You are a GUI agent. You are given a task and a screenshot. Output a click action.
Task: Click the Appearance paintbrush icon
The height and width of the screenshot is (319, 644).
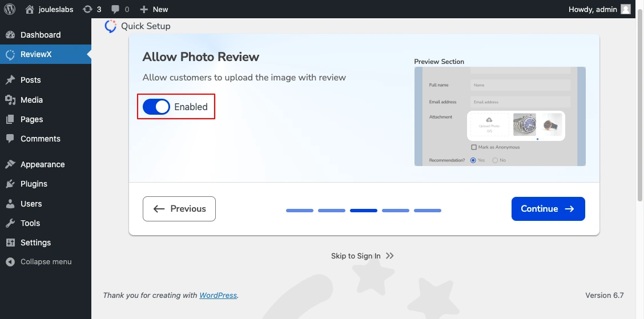[x=10, y=164]
